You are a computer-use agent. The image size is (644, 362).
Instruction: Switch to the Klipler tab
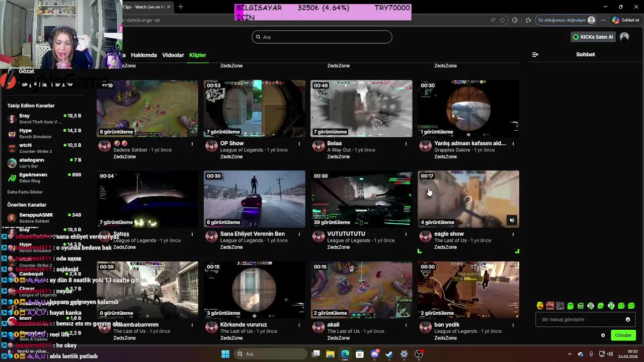pyautogui.click(x=197, y=55)
